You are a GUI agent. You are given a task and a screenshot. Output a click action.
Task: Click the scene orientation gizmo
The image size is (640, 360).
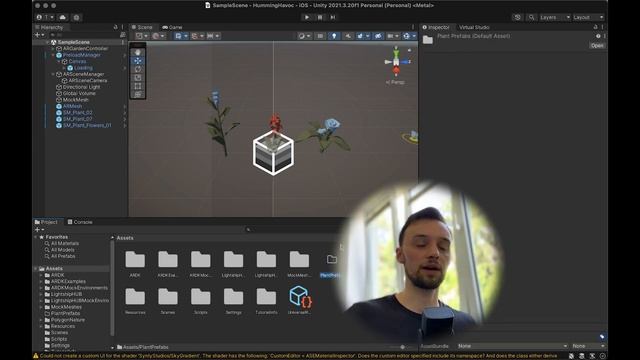click(x=396, y=62)
